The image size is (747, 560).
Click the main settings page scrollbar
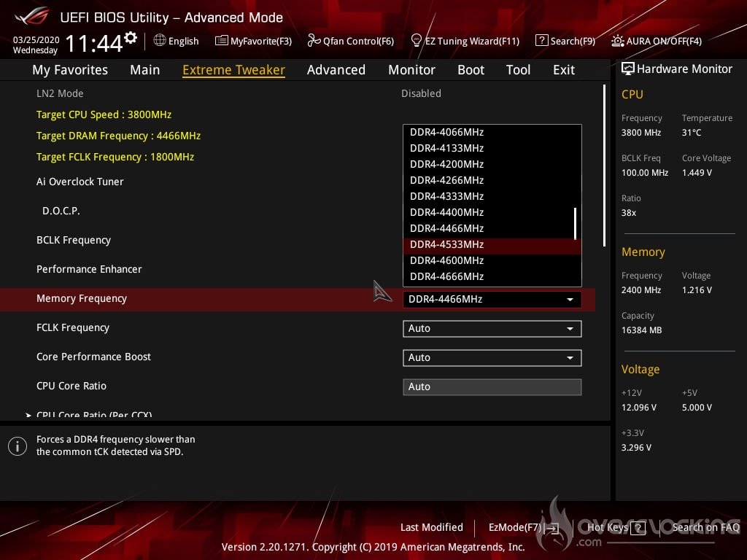(605, 166)
